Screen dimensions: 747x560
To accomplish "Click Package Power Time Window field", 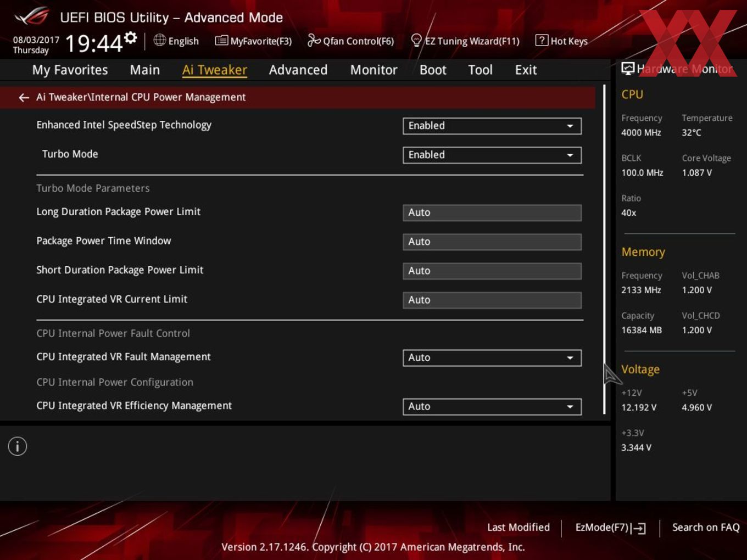I will pyautogui.click(x=492, y=242).
